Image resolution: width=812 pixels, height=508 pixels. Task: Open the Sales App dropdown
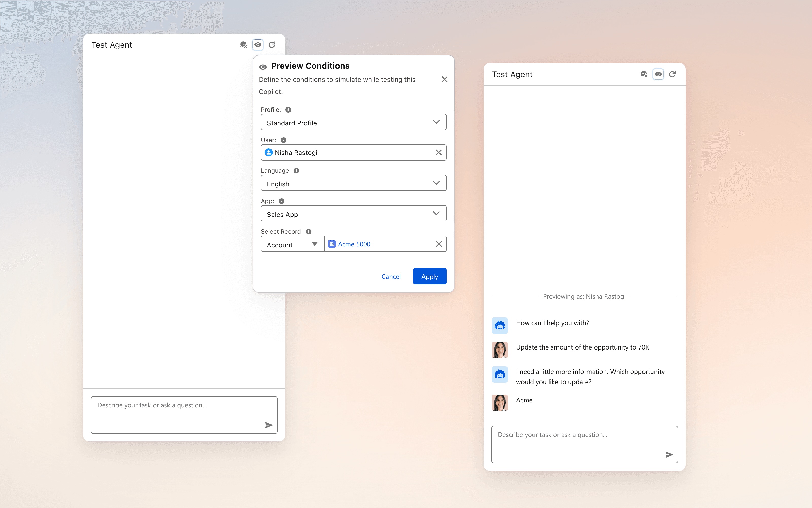click(353, 214)
